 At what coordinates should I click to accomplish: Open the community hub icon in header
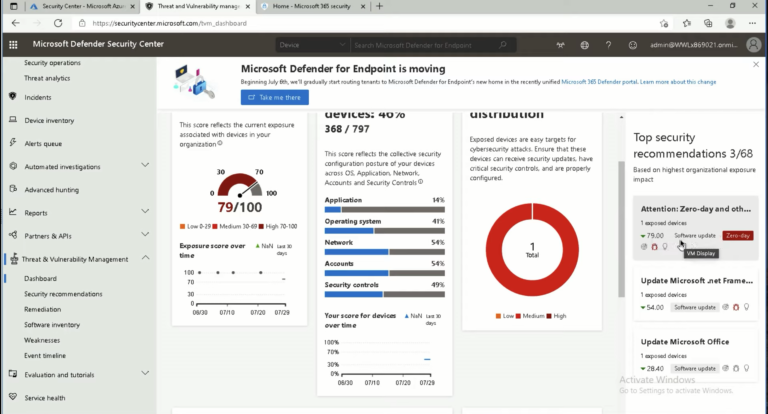(x=560, y=45)
